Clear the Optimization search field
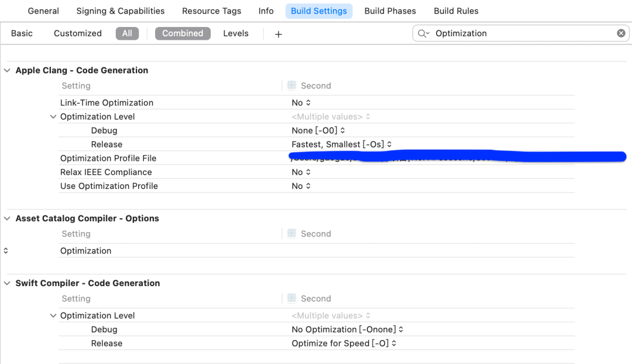 pos(621,33)
